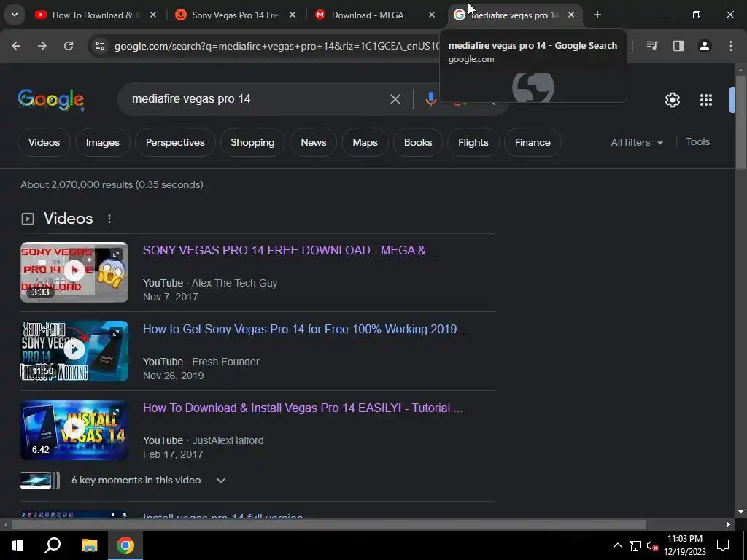Close the mediafire vegas pro 14 tab
747x560 pixels.
pyautogui.click(x=571, y=15)
